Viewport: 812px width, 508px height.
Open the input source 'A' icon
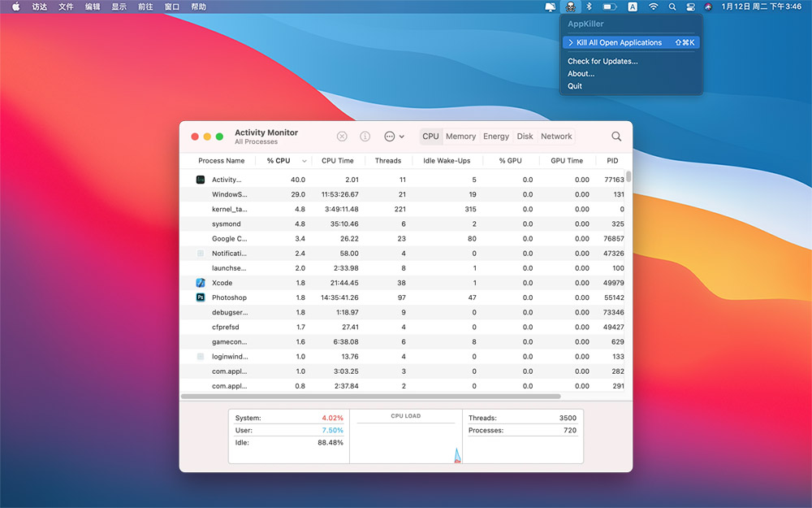click(x=633, y=7)
